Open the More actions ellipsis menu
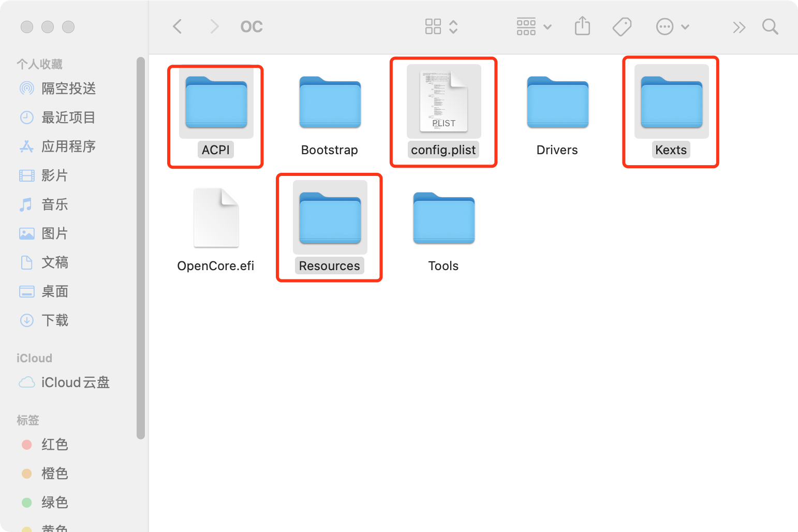This screenshot has height=532, width=798. (x=665, y=26)
